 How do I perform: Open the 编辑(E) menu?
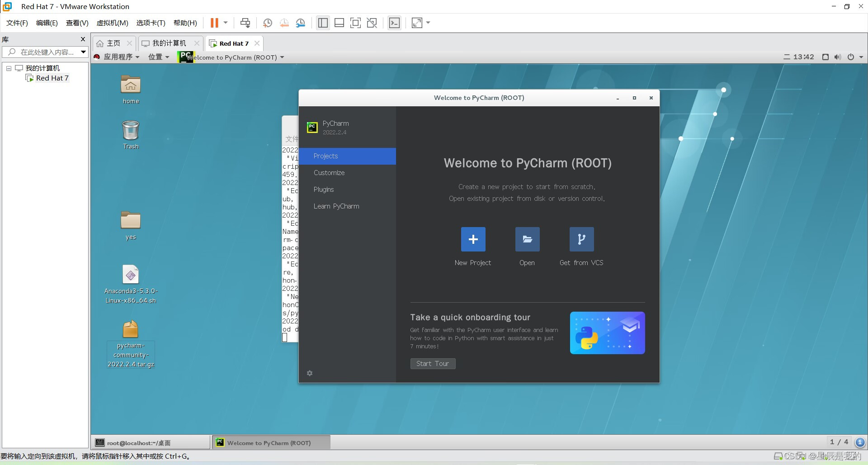point(47,23)
